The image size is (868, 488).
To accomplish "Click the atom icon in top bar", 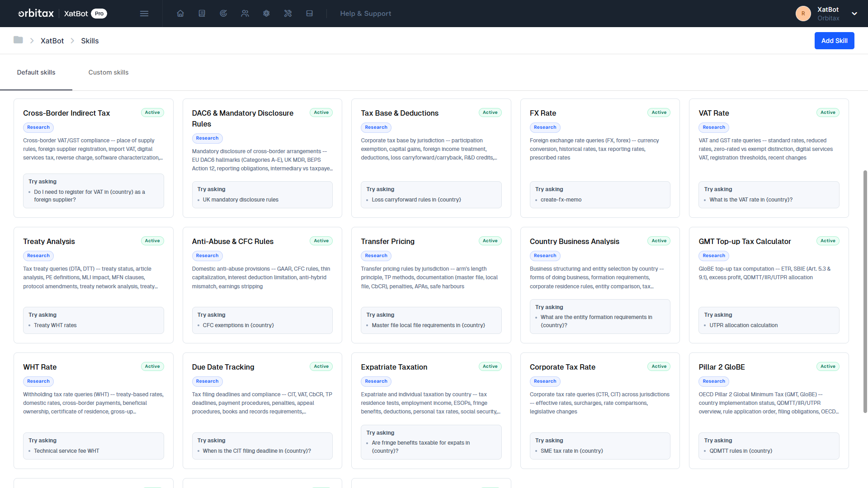I will tap(266, 14).
